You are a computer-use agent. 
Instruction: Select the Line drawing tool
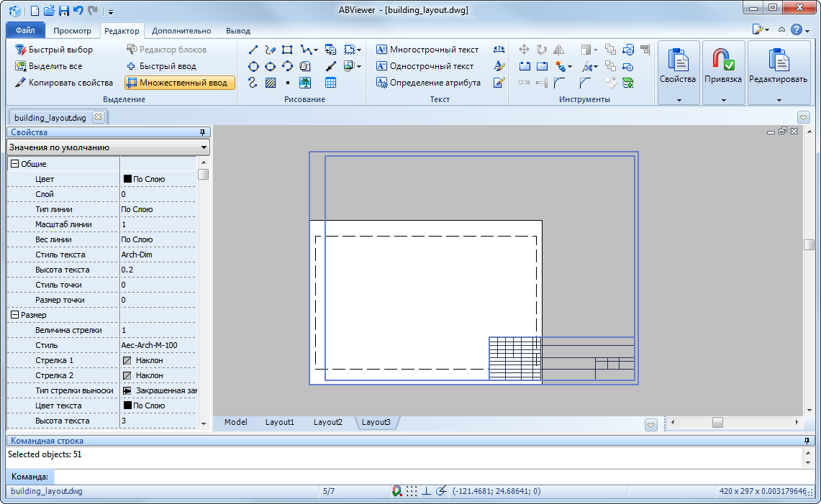pyautogui.click(x=253, y=50)
